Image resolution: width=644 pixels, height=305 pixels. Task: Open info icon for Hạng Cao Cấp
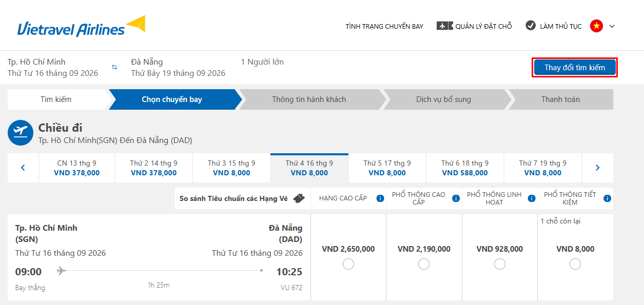(x=380, y=198)
